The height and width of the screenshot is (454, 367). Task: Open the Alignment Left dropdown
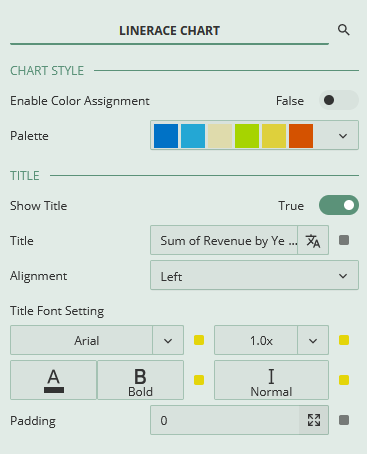(x=254, y=275)
